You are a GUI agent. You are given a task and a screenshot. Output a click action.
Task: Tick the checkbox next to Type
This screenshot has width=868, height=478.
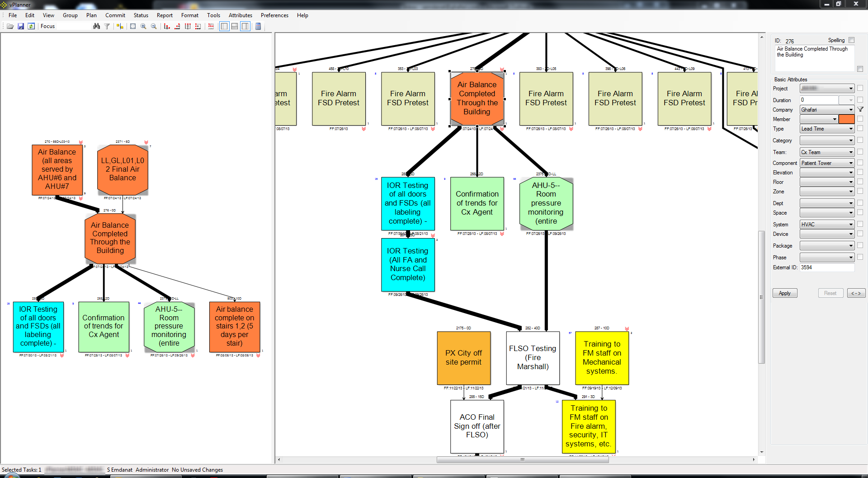[860, 128]
